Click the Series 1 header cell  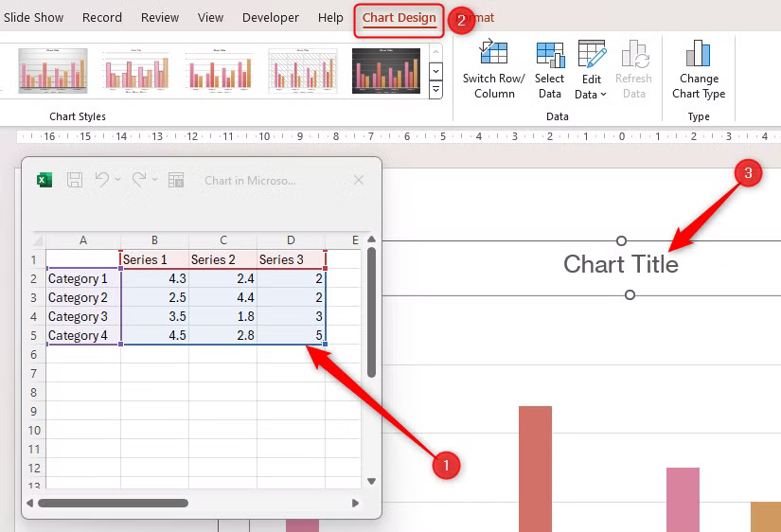154,259
